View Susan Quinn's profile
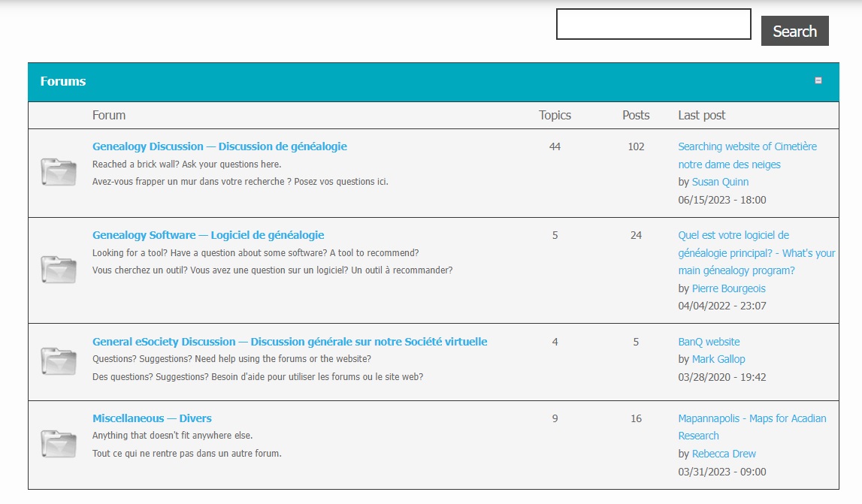The image size is (862, 504). point(720,182)
